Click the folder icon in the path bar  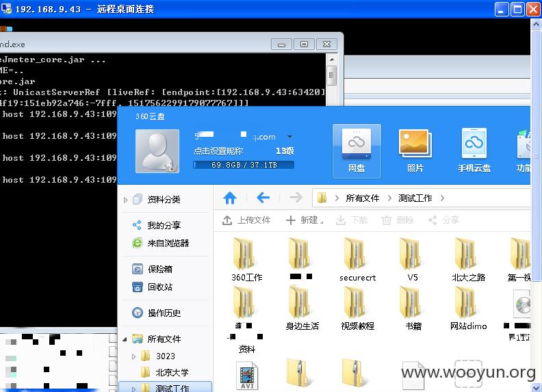tap(322, 198)
